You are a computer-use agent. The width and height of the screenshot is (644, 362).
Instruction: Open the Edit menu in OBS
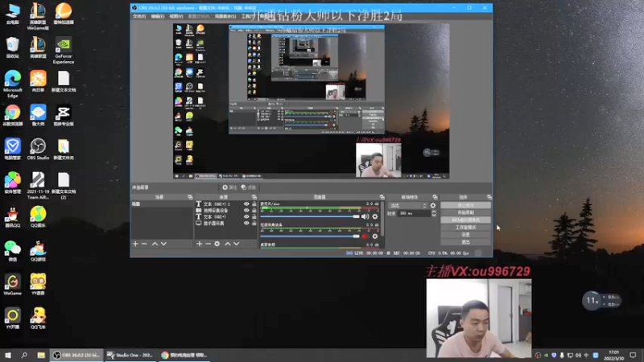click(157, 16)
